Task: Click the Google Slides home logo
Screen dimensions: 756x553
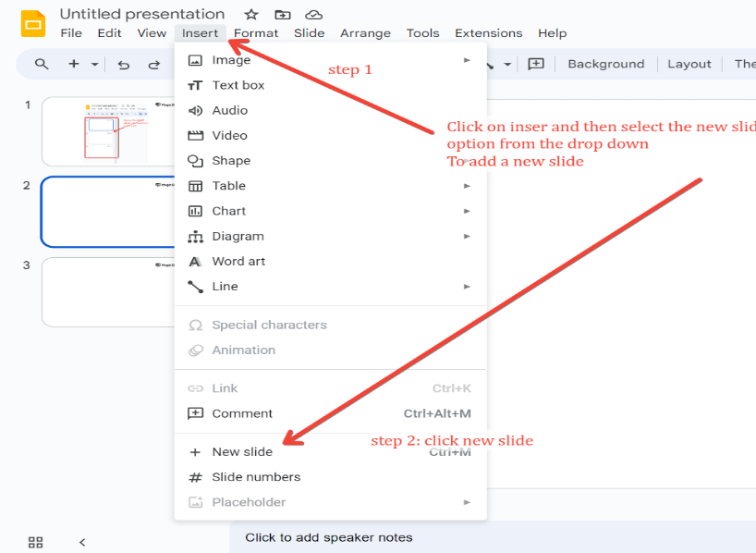Action: click(33, 23)
